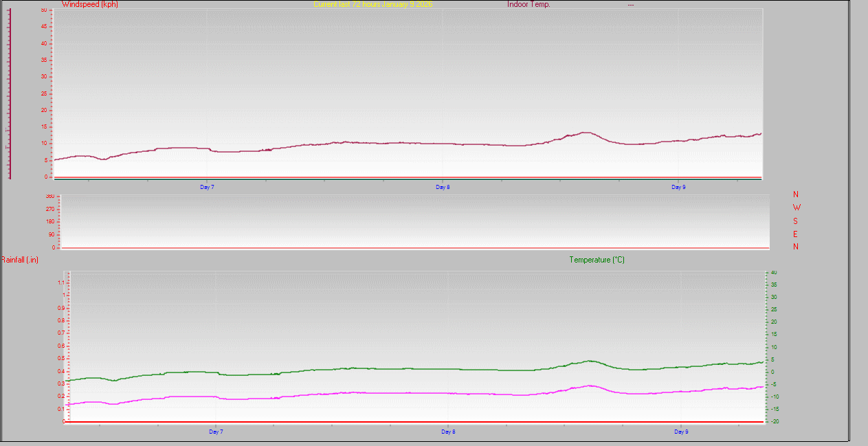
Task: Click the 360 tick on the direction axis
Action: (50, 197)
